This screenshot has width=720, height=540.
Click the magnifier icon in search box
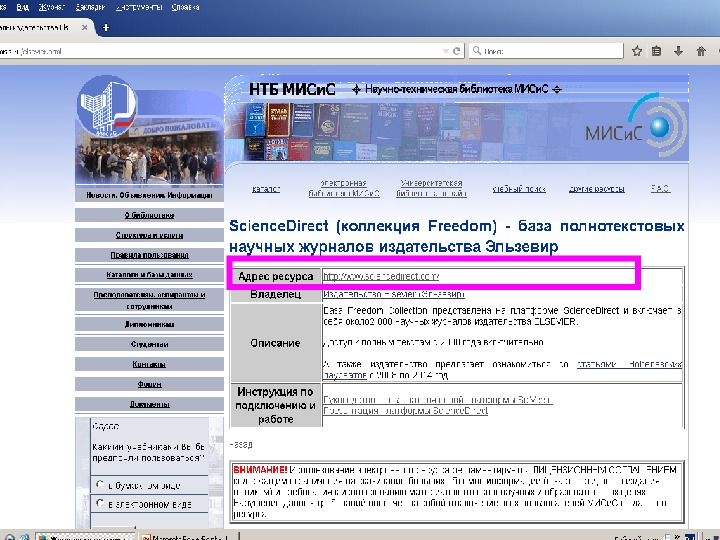click(x=477, y=51)
